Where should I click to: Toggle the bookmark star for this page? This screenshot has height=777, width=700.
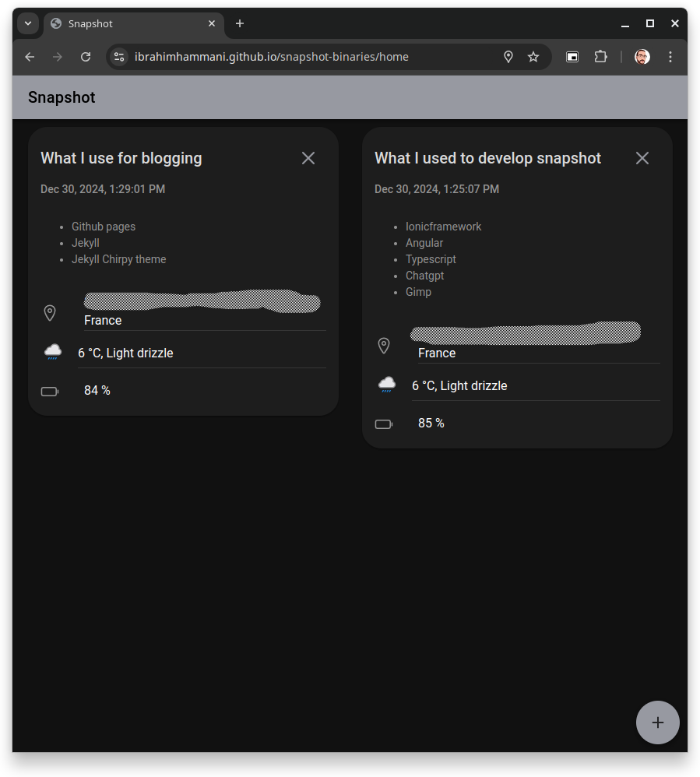pos(533,56)
